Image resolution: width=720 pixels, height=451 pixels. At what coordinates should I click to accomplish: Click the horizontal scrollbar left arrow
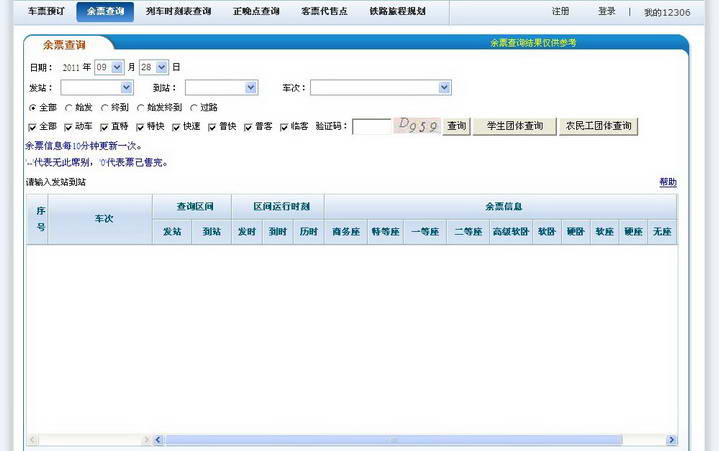tap(33, 440)
